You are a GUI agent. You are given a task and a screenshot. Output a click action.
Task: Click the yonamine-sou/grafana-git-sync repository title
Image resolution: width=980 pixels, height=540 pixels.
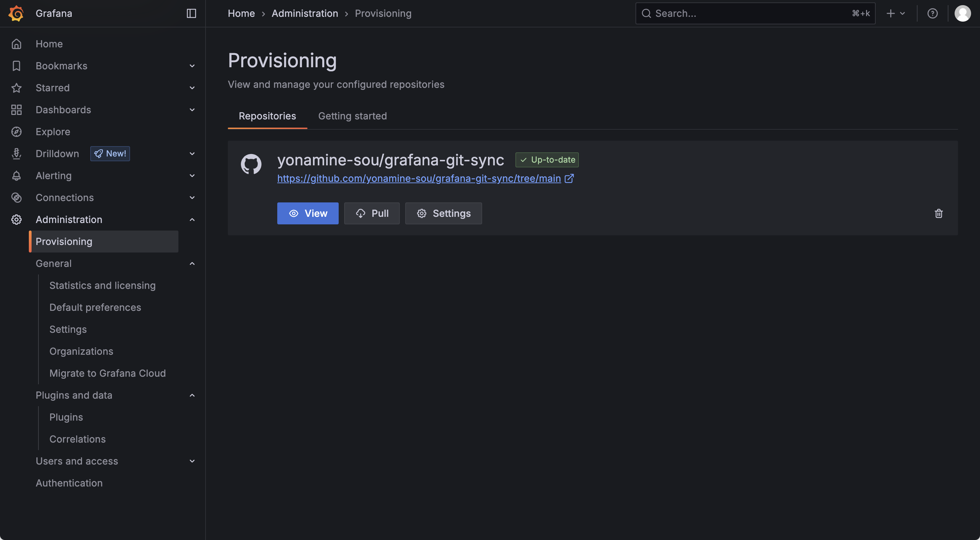(390, 160)
